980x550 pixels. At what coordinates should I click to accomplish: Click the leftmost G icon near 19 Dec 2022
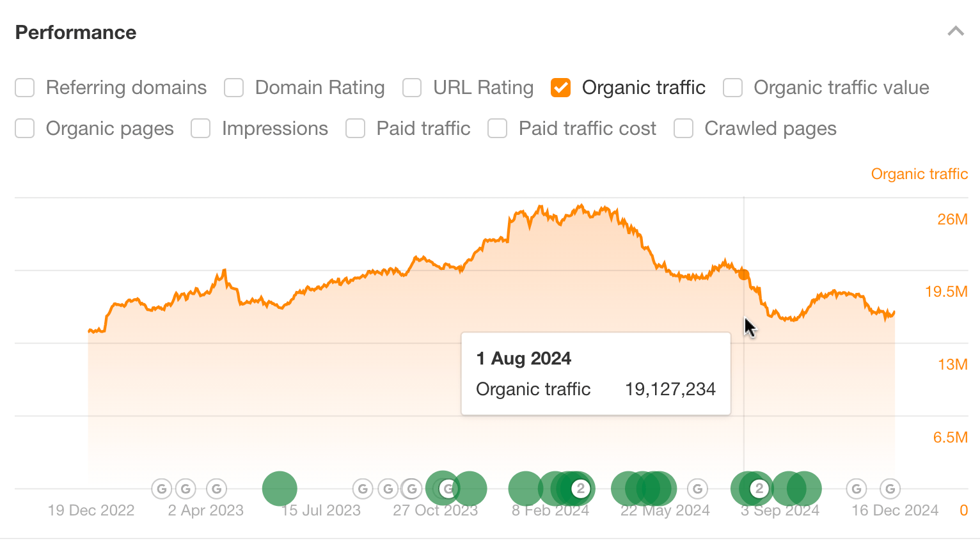[161, 488]
